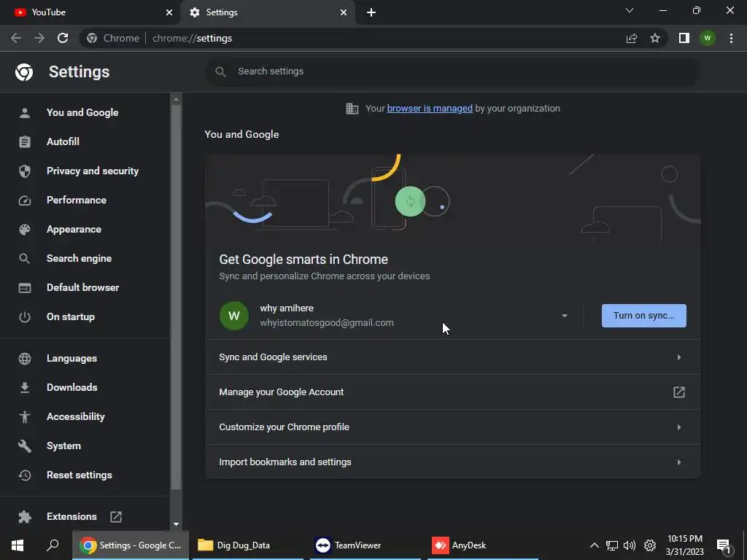Expand the account dropdown arrow
Image resolution: width=747 pixels, height=560 pixels.
click(565, 316)
